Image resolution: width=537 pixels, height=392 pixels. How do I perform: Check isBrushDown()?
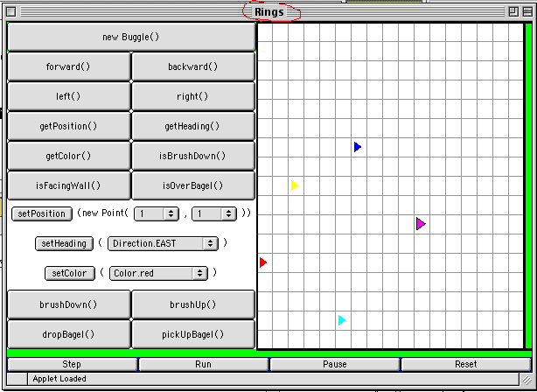(x=192, y=156)
